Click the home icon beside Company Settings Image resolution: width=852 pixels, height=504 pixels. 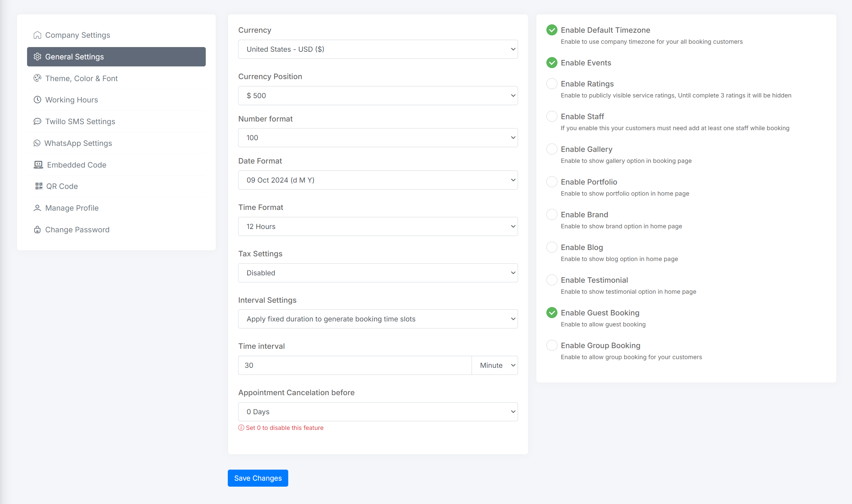coord(37,35)
